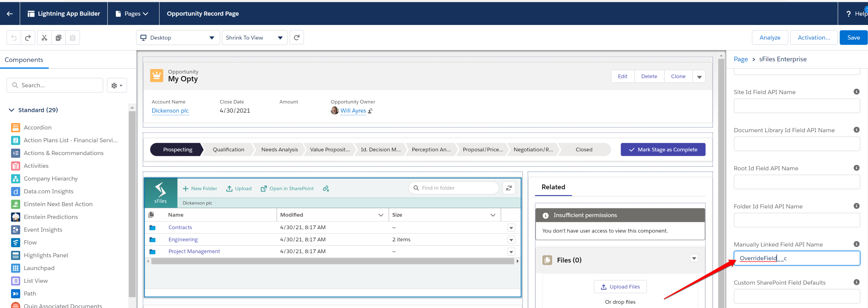
Task: Go back using the header arrow
Action: (10, 14)
